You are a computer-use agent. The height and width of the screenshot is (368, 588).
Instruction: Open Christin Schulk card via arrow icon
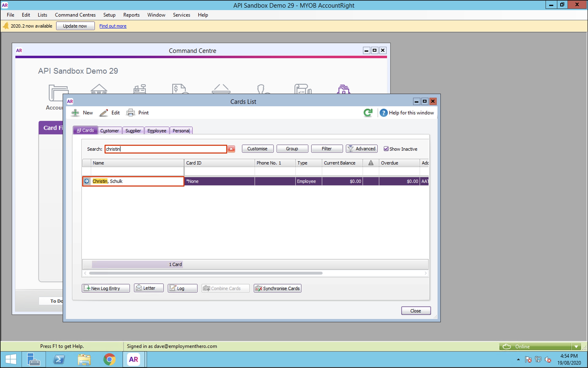tap(87, 181)
